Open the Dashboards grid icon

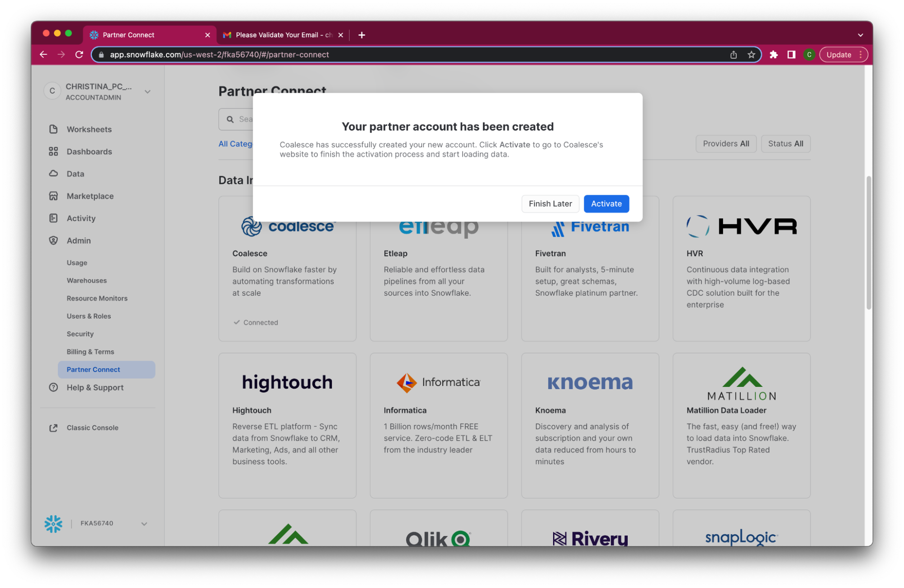pos(53,151)
